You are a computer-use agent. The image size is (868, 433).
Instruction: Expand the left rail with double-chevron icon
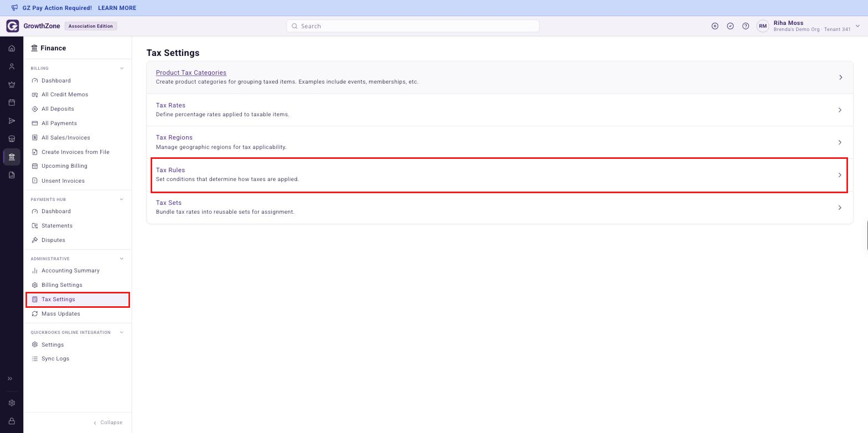(9, 379)
